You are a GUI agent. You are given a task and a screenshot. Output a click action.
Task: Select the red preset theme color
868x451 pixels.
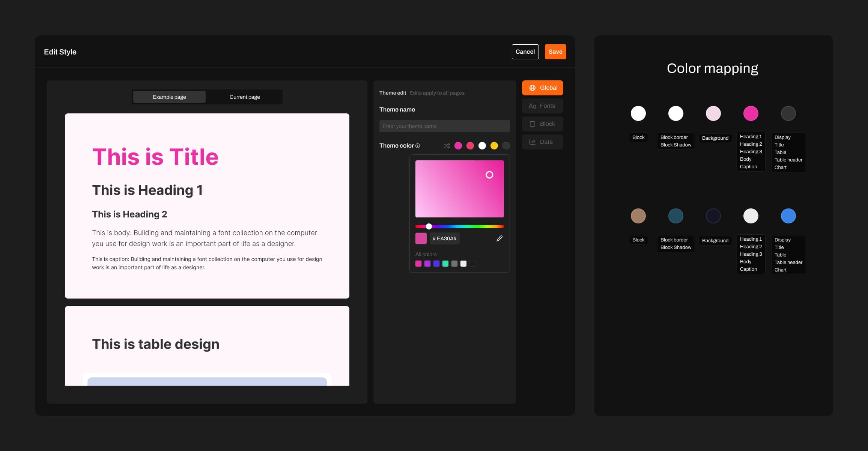pos(470,146)
